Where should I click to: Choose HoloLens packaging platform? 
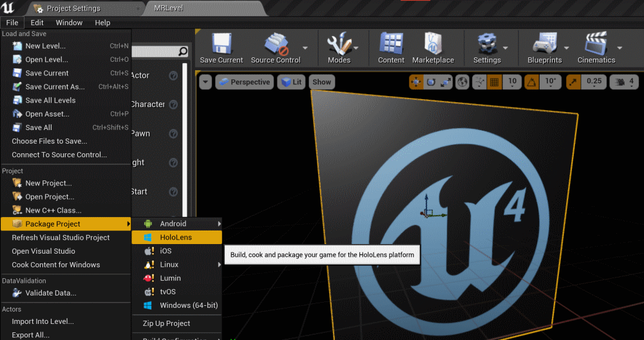click(x=176, y=238)
